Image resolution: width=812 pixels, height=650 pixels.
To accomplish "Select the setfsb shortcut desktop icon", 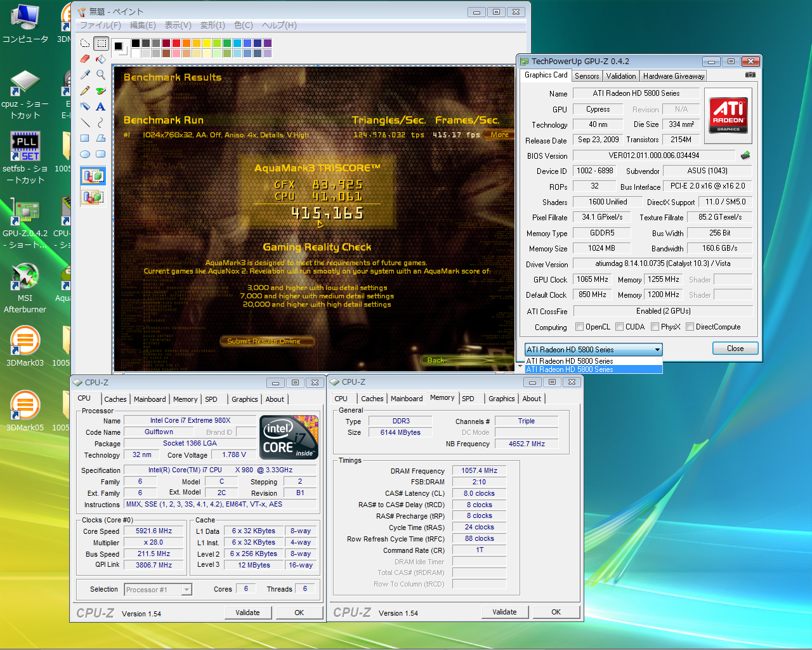I will click(25, 158).
